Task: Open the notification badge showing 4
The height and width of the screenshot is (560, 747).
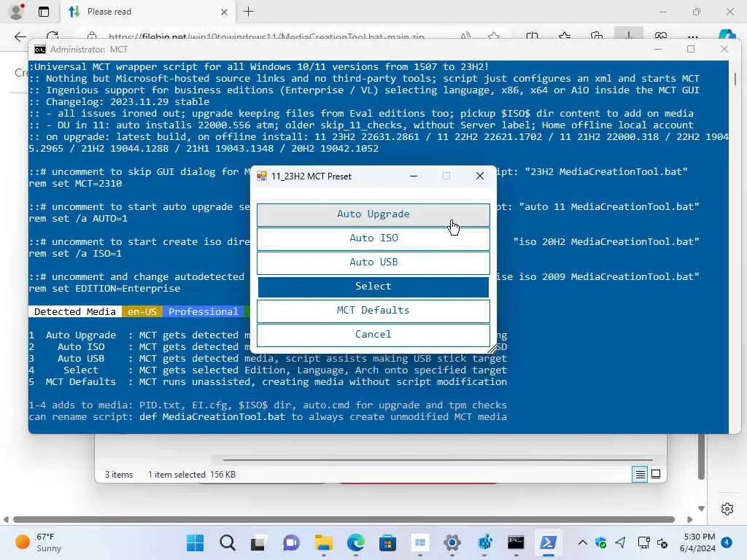Action: (x=727, y=542)
